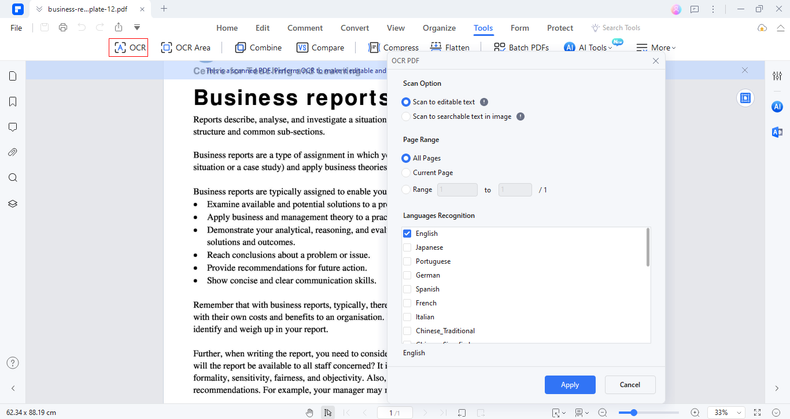
Task: Open the File menu
Action: [x=16, y=28]
